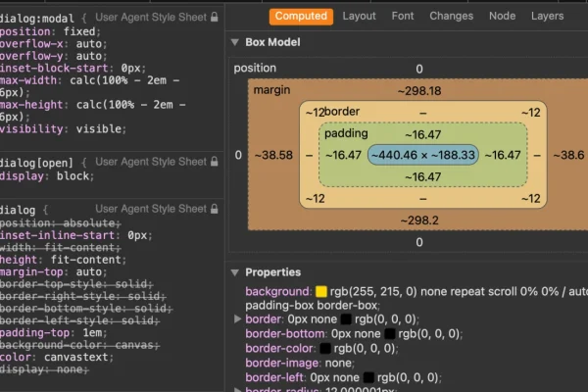Click the black swatch next to border
588x392 pixels.
point(346,319)
